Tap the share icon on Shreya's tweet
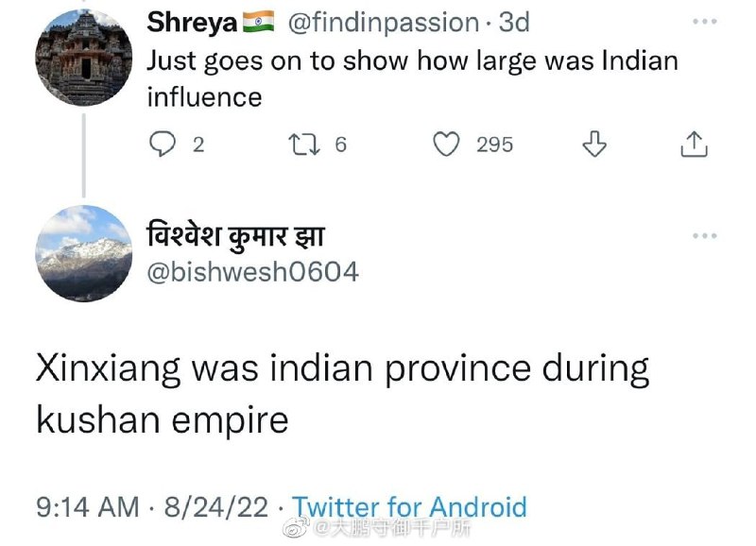 tap(694, 144)
